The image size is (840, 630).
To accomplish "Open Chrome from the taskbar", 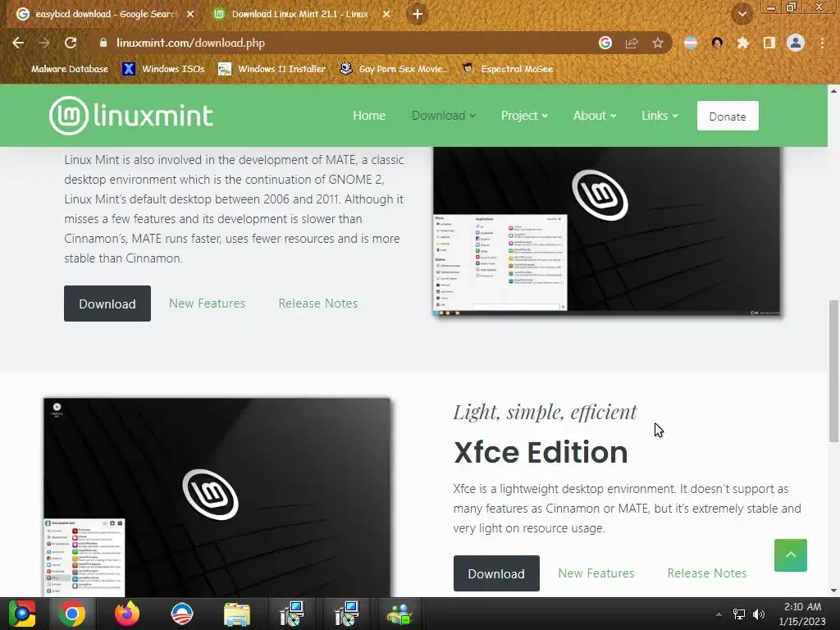I will (x=72, y=614).
